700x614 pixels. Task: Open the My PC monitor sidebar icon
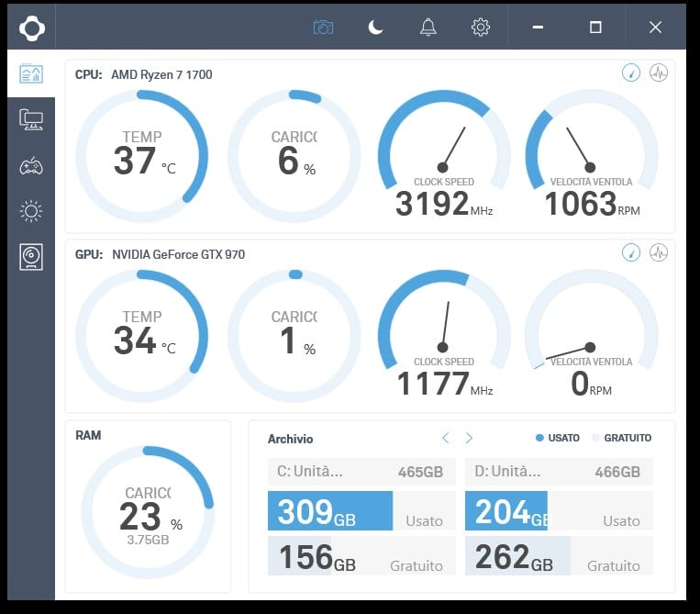click(x=31, y=119)
